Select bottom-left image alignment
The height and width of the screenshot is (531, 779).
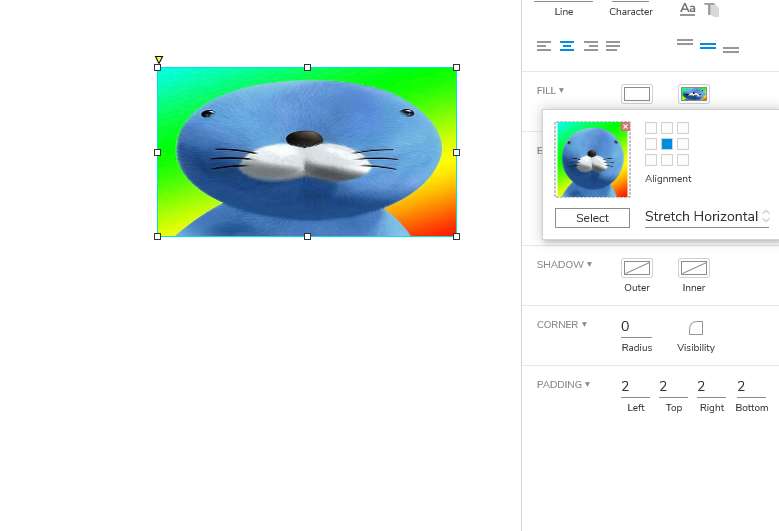[x=651, y=160]
